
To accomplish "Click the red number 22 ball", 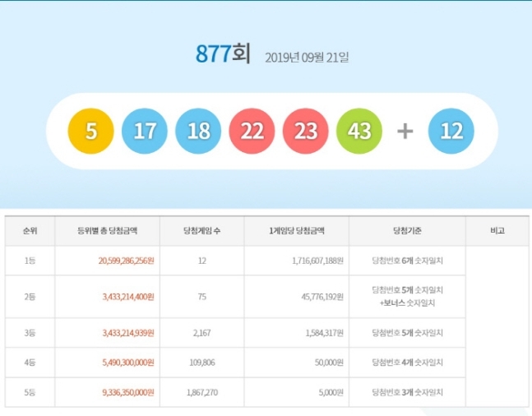I will (252, 132).
